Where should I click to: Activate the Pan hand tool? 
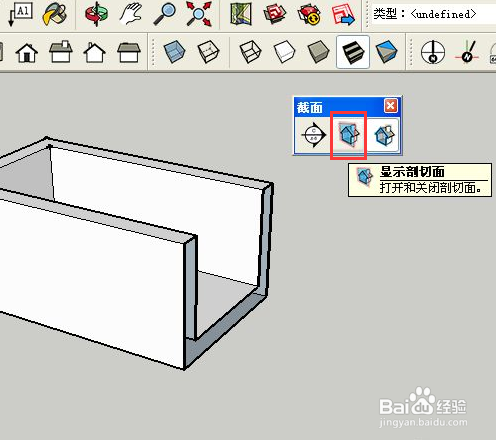[131, 14]
